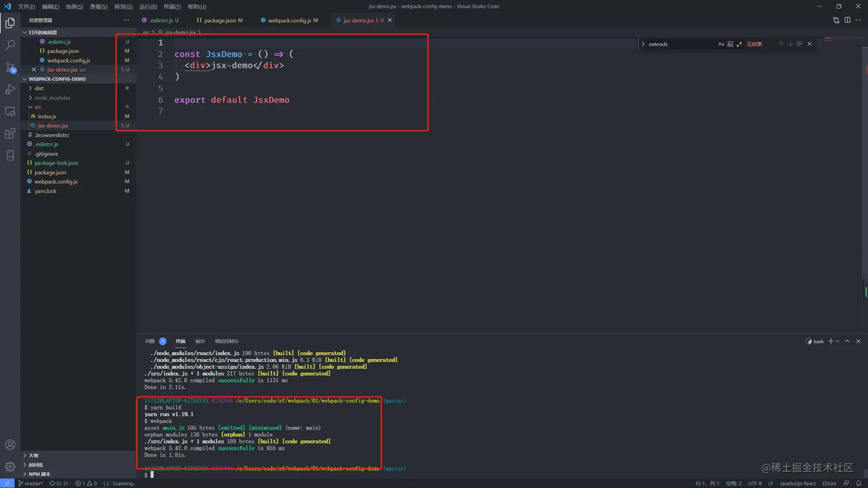Open the Remote Explorer view
The height and width of the screenshot is (488, 868).
(10, 111)
